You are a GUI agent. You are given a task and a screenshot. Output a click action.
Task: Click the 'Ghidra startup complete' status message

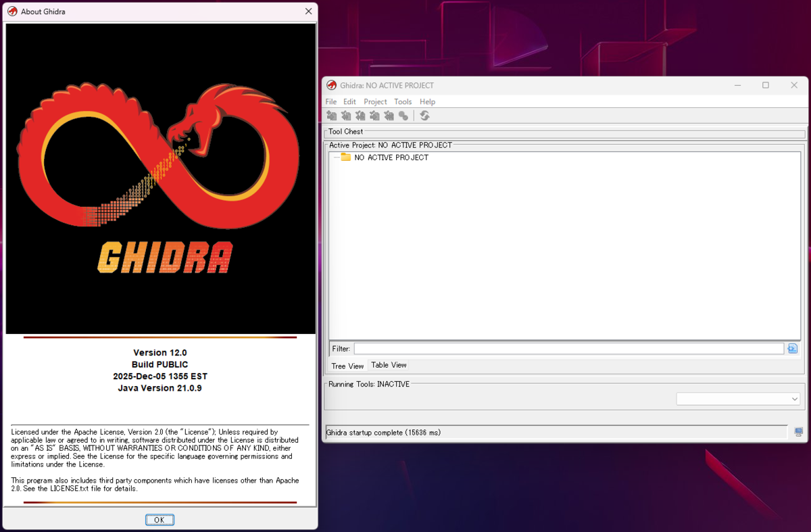click(x=383, y=433)
